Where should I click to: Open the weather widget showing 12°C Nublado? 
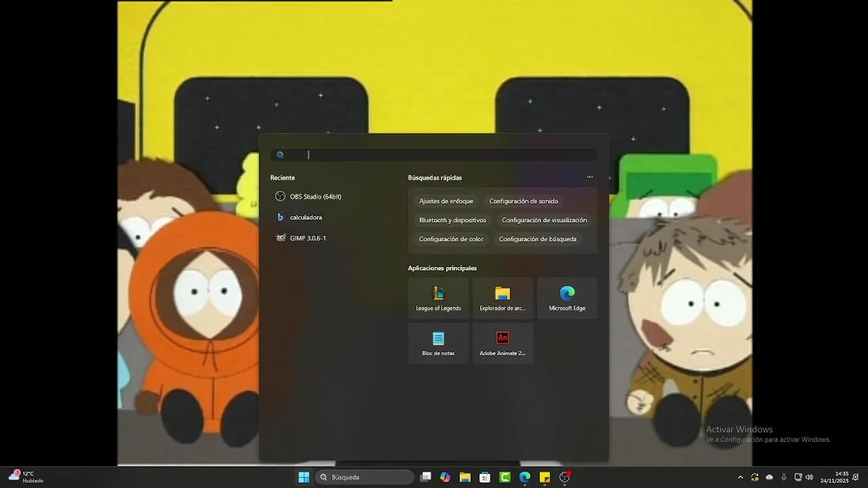tap(26, 477)
